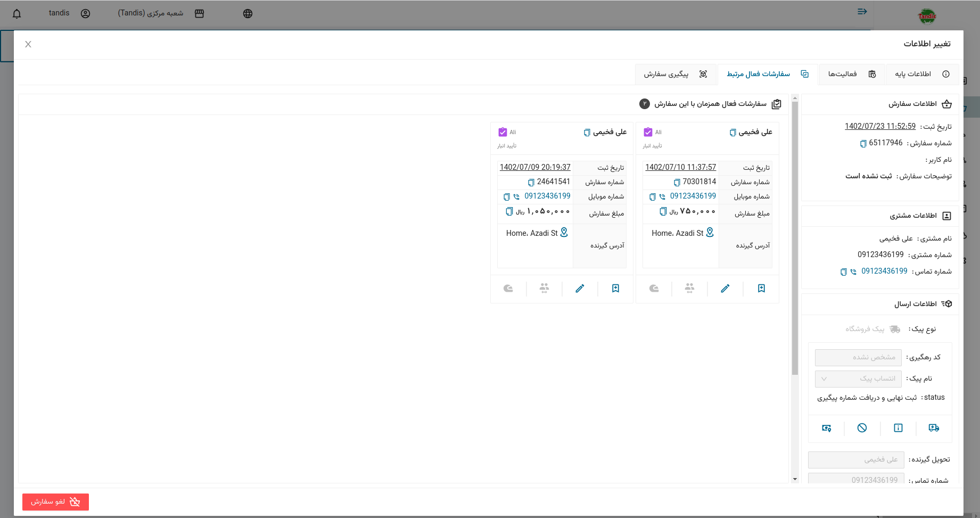Click the edit pencil on order 70301814 card
The image size is (980, 518).
(x=725, y=289)
